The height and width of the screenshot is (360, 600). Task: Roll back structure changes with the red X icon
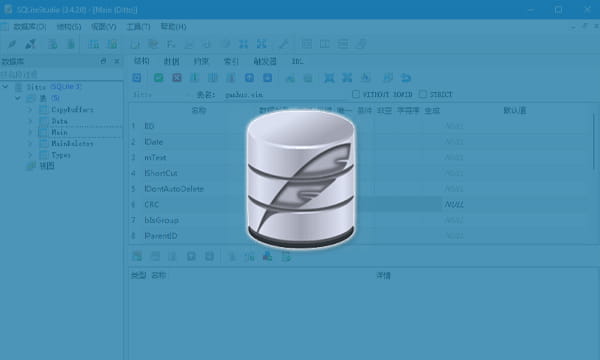point(177,78)
